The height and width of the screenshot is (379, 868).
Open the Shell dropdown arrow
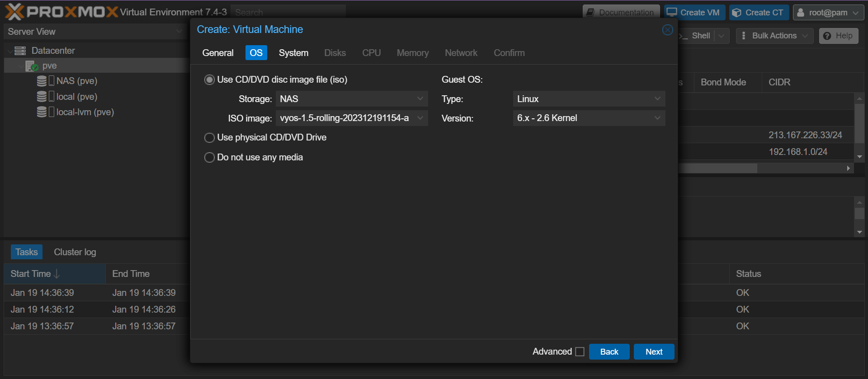tap(722, 36)
